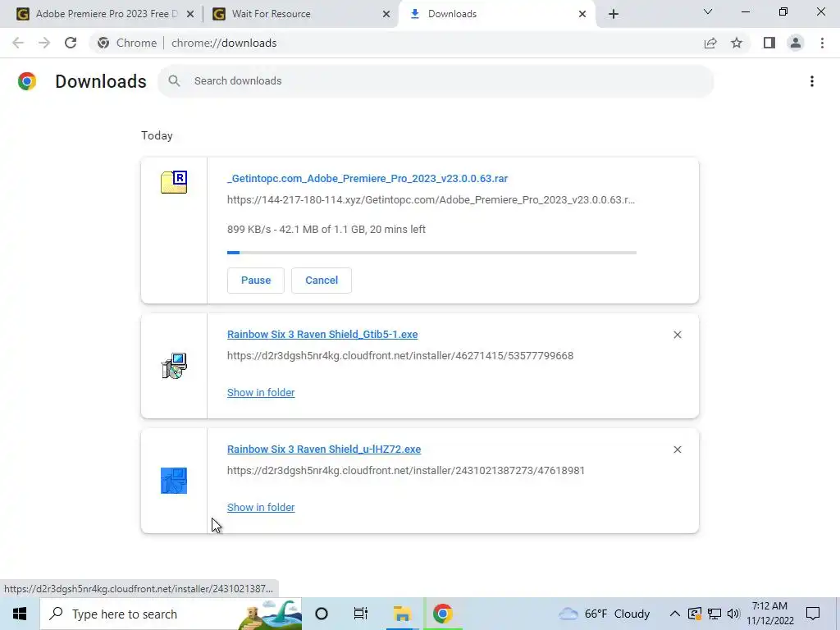Show Gtib5-1.exe in folder
The height and width of the screenshot is (630, 840).
pyautogui.click(x=261, y=393)
